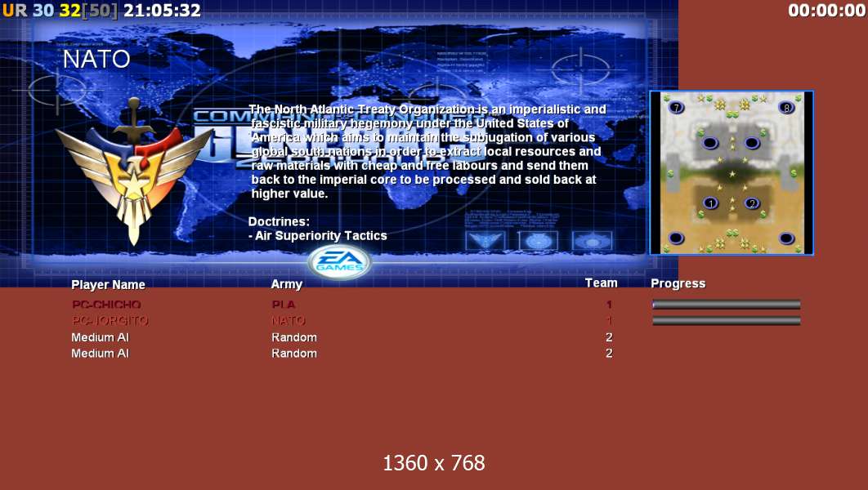Choose the empty start slot in minimap's bottom-left corner

click(676, 238)
